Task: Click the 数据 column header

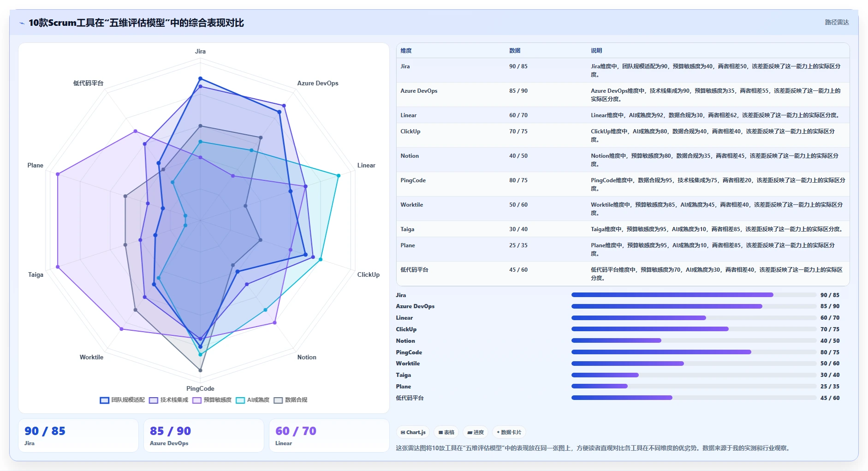Action: (x=515, y=51)
